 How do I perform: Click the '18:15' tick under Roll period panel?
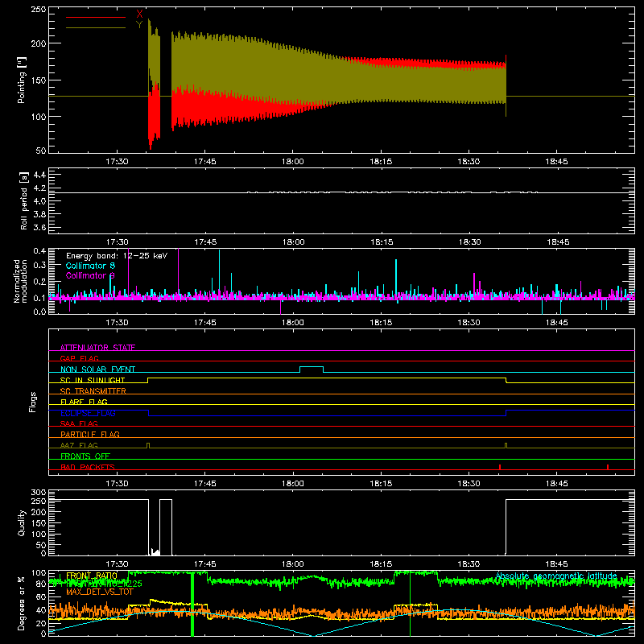coord(381,242)
